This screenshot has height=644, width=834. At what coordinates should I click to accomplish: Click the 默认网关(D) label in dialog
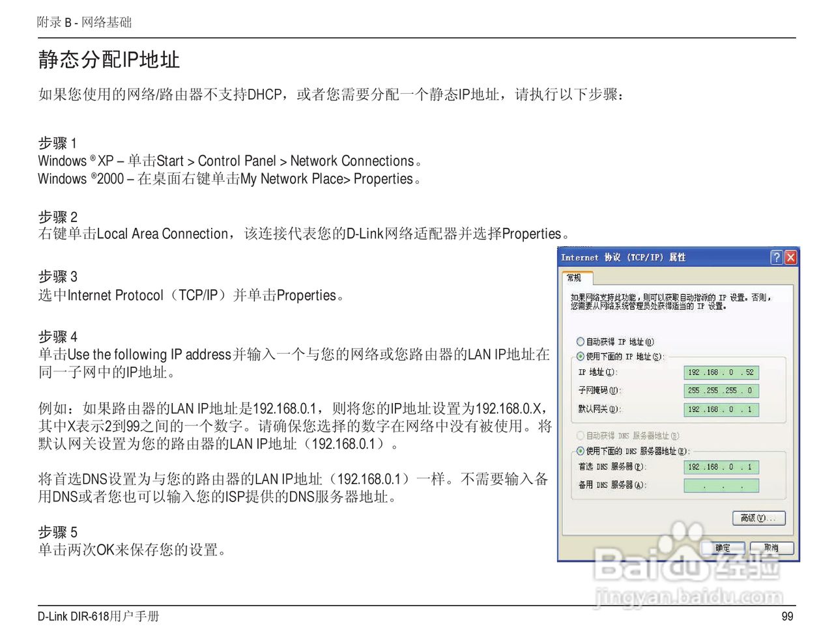point(599,410)
